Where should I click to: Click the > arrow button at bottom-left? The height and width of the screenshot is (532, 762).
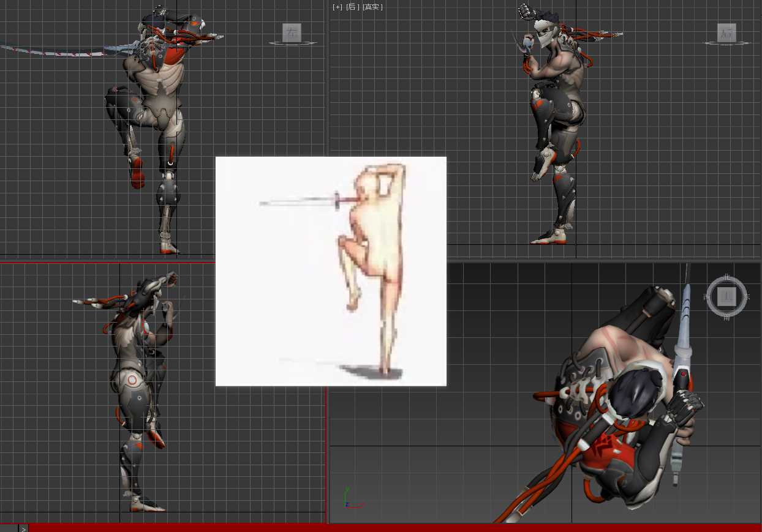(23, 528)
